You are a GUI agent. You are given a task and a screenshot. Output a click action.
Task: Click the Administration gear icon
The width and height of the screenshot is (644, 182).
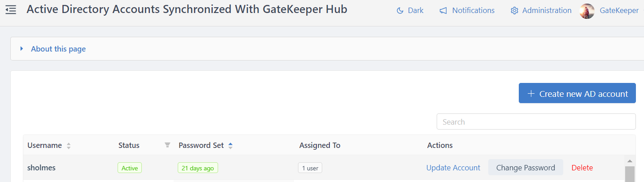point(514,11)
